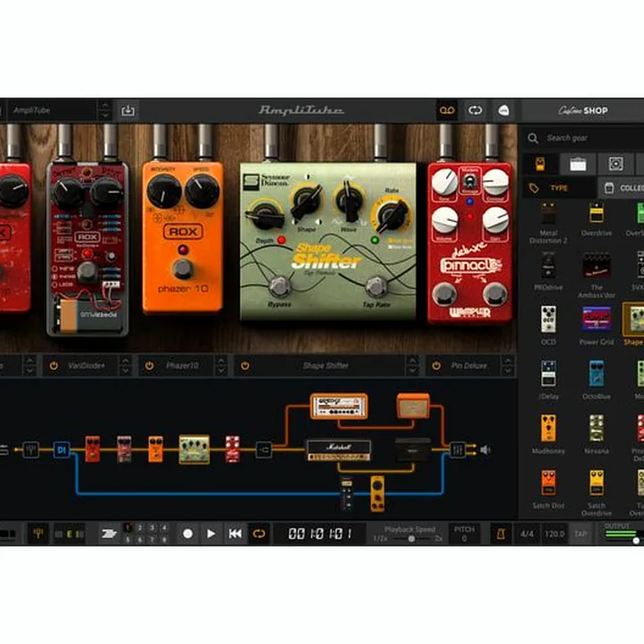Select looper track 1
644x644 pixels.
coord(128,528)
